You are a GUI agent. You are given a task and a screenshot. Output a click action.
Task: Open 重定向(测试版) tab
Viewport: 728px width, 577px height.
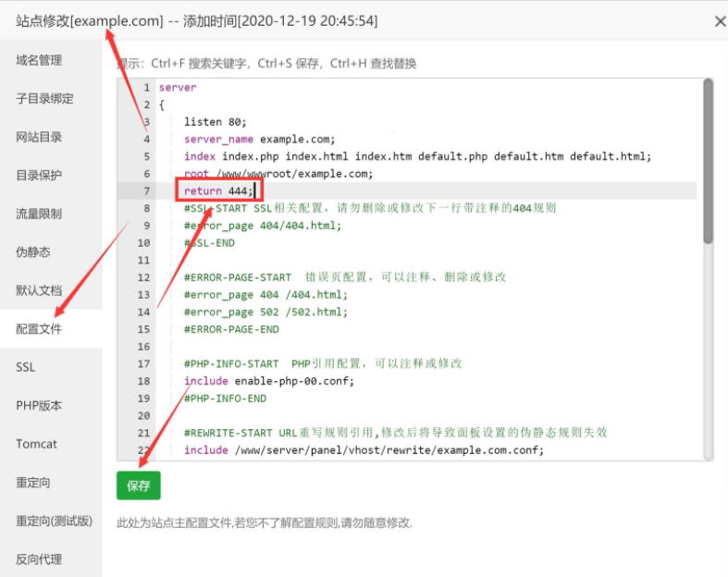pyautogui.click(x=54, y=521)
